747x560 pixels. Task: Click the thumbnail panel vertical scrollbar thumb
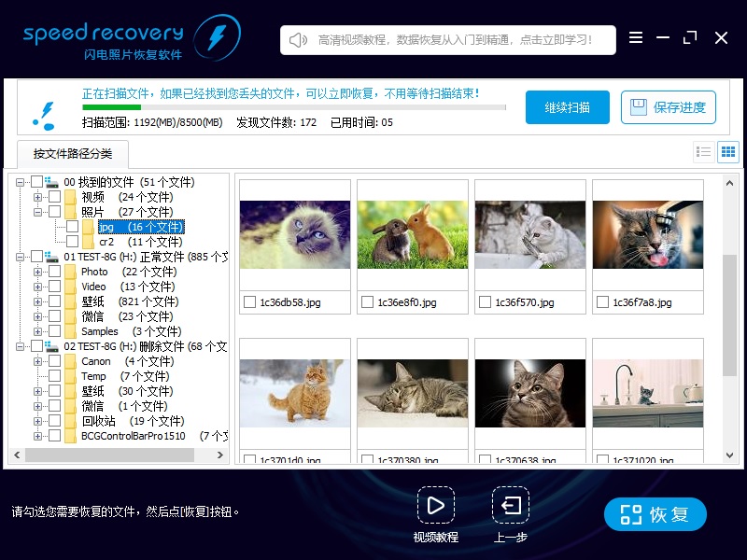(x=729, y=315)
